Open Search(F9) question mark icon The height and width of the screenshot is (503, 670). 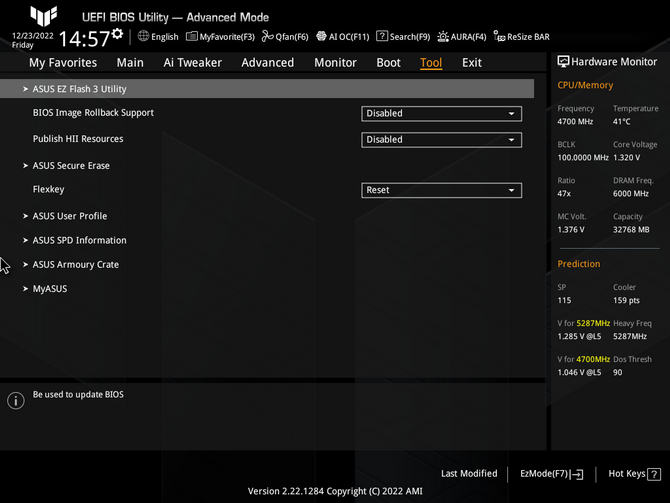click(x=382, y=37)
